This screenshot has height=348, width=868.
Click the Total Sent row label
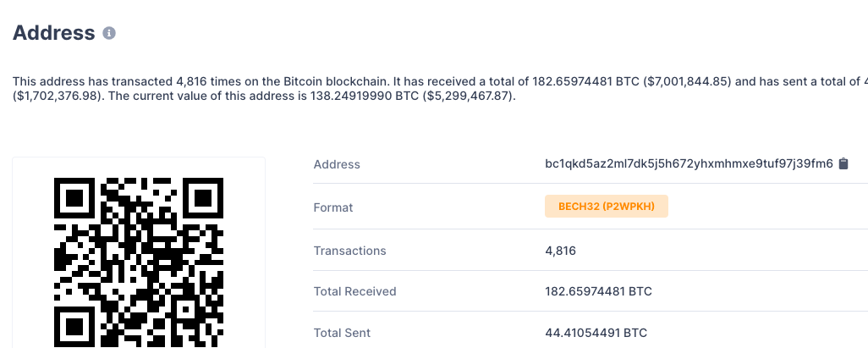[342, 333]
